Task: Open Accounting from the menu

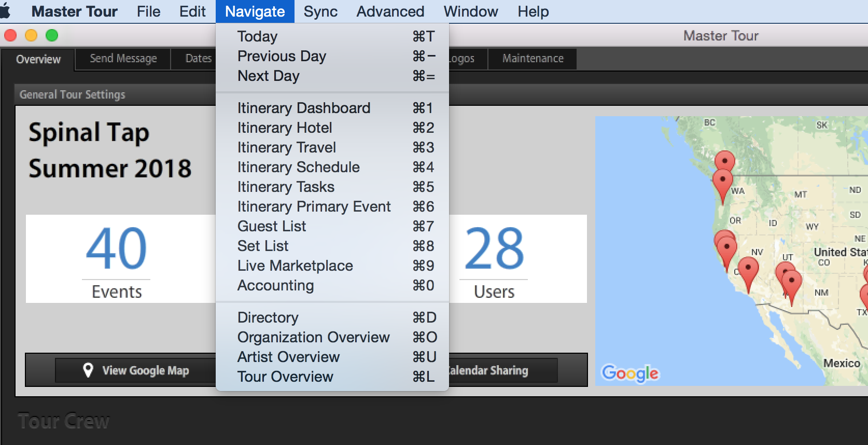Action: [x=332, y=285]
